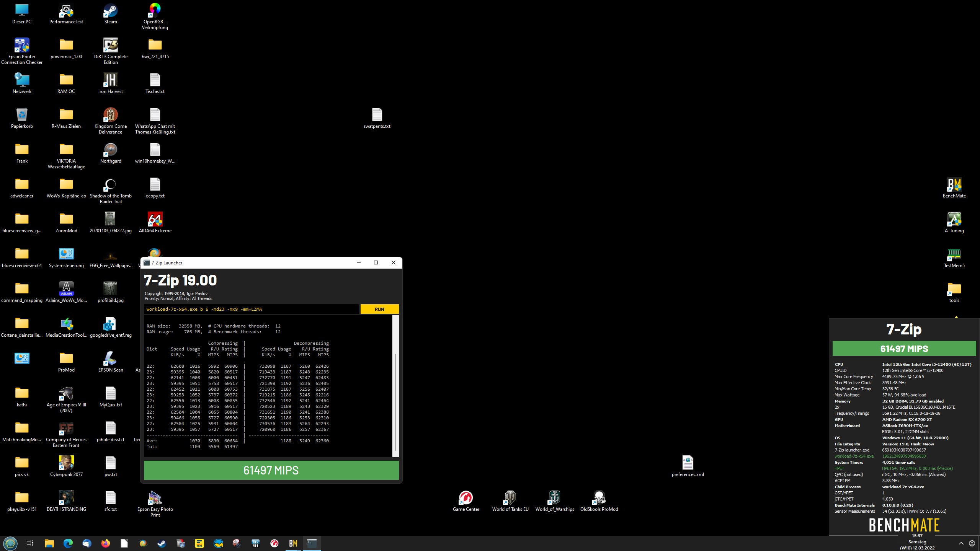Select the World_of_Warships desktop shortcut

pos(555,501)
